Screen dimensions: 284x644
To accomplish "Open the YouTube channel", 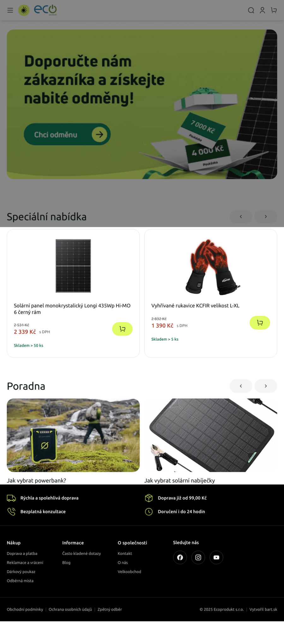I will click(216, 557).
